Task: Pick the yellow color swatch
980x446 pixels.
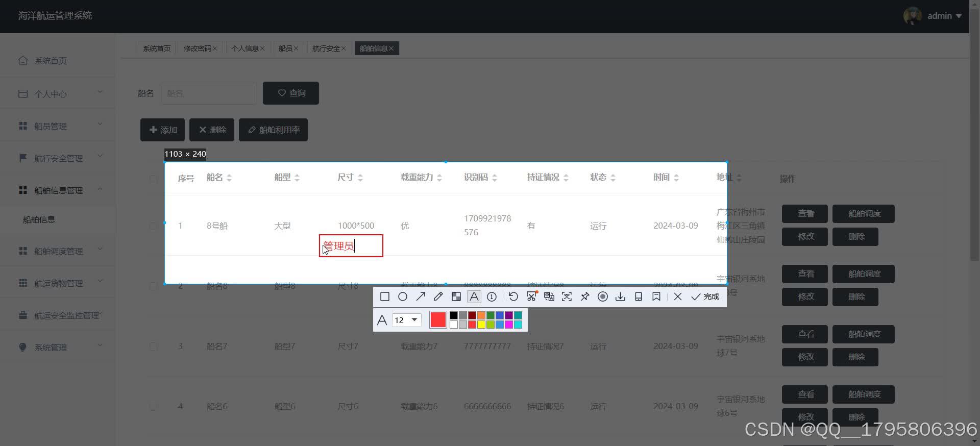Action: [x=481, y=325]
